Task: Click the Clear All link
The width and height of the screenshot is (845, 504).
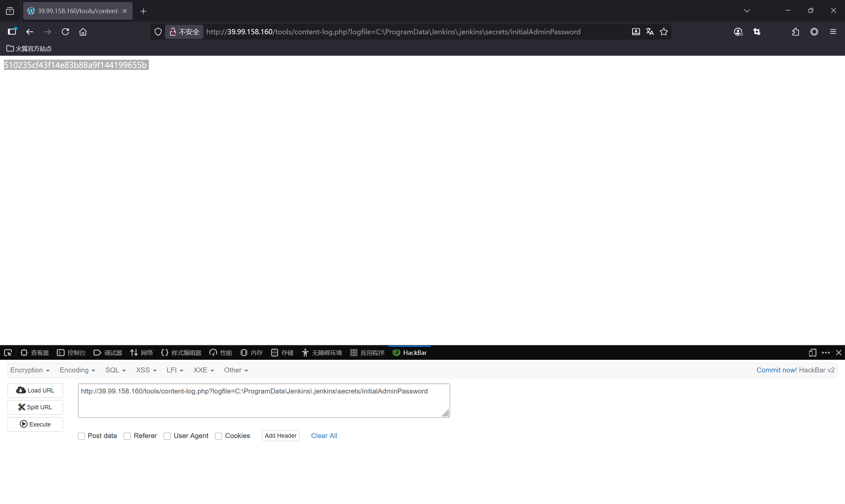Action: [x=324, y=435]
